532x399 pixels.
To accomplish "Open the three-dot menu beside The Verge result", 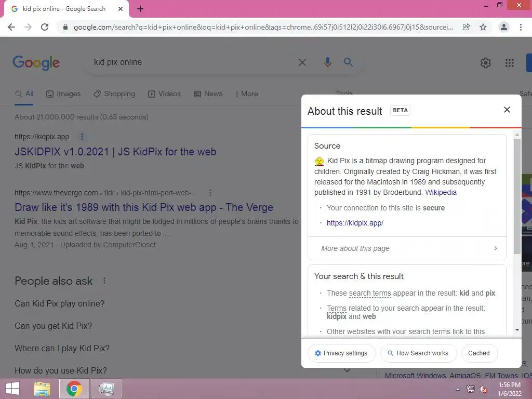I will click(210, 193).
